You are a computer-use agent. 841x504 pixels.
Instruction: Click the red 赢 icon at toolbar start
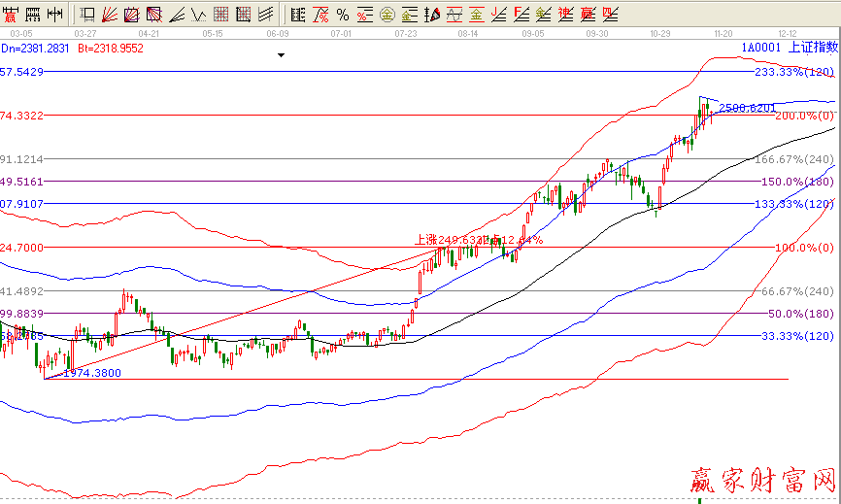(12, 14)
